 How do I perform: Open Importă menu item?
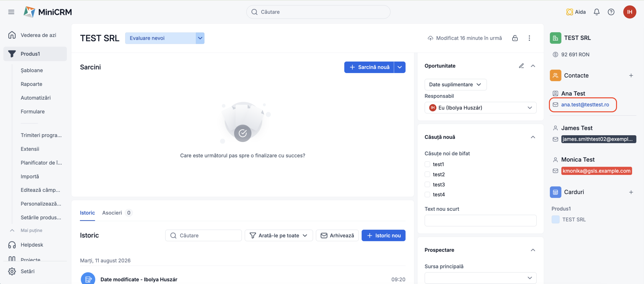click(x=30, y=176)
